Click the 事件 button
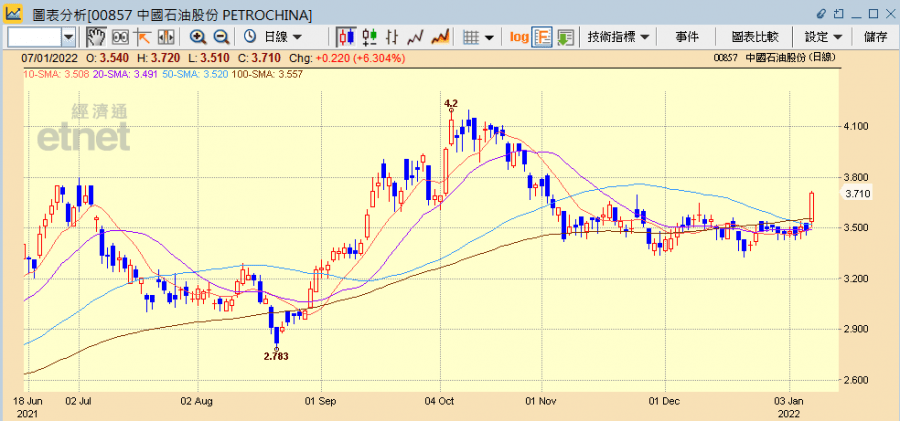This screenshot has height=421, width=900. point(687,37)
